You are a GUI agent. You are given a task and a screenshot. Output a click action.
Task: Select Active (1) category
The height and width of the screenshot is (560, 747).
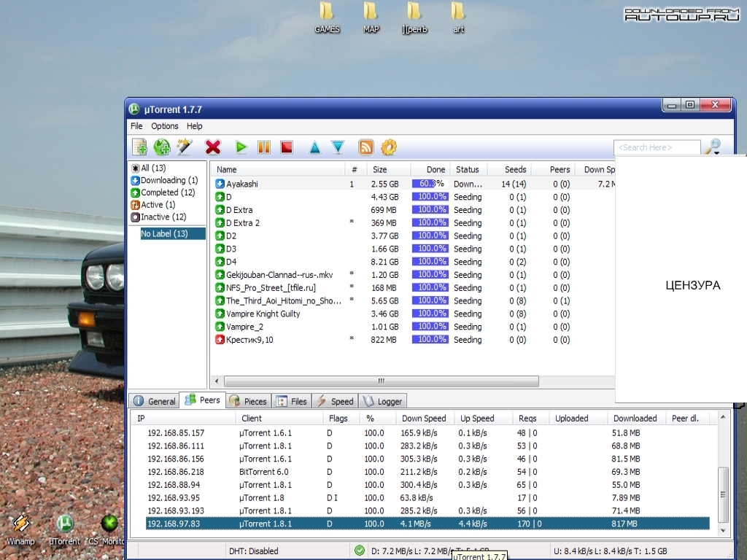[x=153, y=205]
